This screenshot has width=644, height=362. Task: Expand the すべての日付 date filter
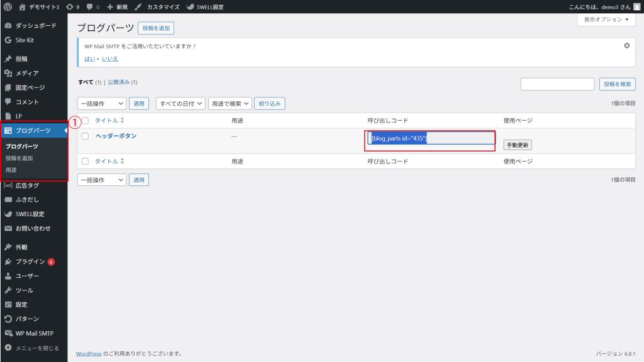[180, 104]
